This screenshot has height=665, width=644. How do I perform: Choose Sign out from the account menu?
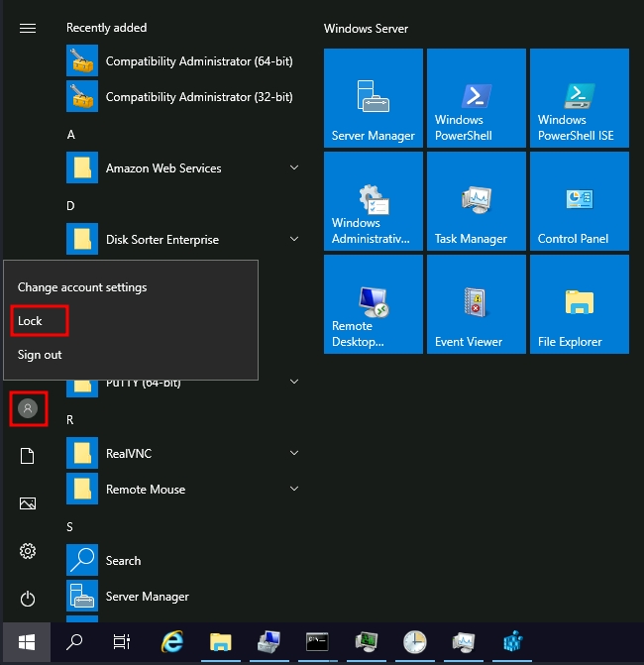[x=40, y=355]
